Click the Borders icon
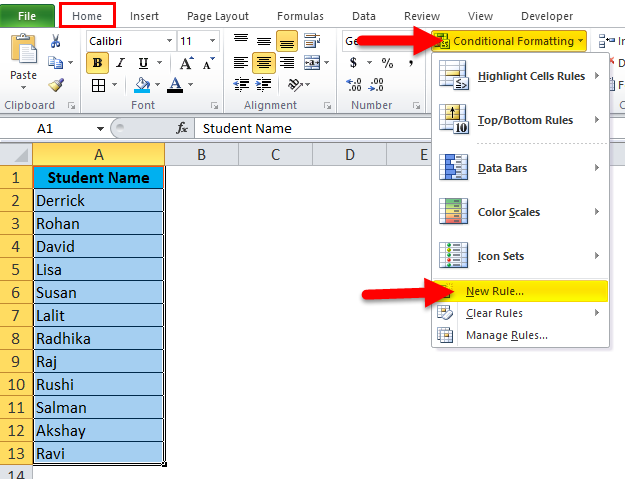Screen dimensions: 625x479 coord(98,85)
